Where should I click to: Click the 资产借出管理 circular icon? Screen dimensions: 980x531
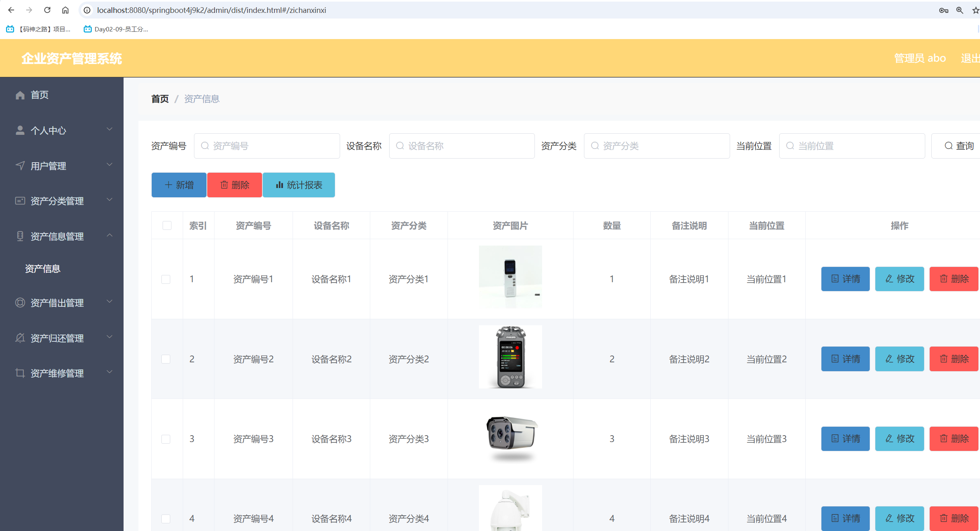[x=20, y=303]
